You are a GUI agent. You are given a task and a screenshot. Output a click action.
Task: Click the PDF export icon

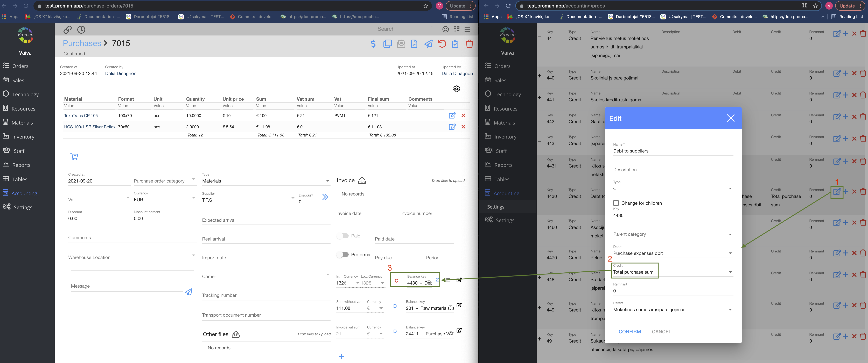click(x=414, y=44)
